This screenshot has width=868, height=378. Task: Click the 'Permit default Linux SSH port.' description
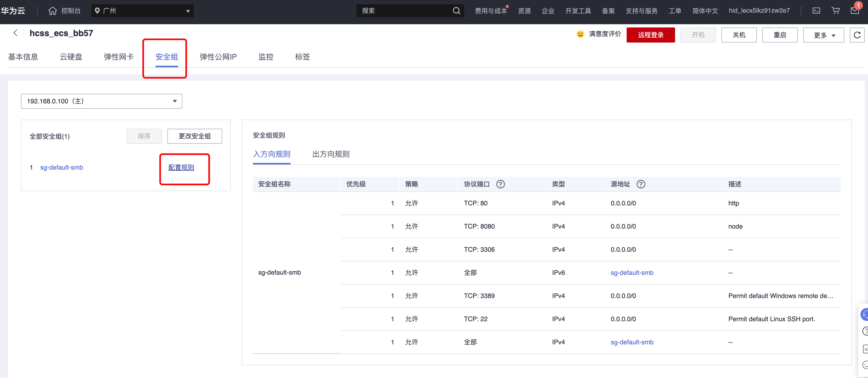pos(771,319)
